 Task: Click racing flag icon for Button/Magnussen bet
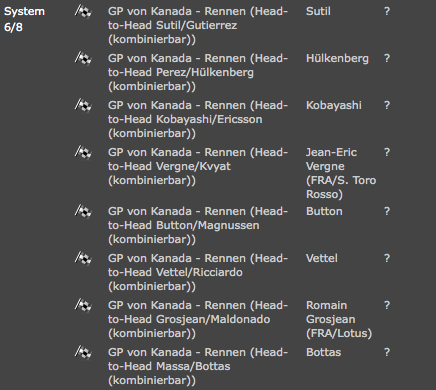(83, 212)
